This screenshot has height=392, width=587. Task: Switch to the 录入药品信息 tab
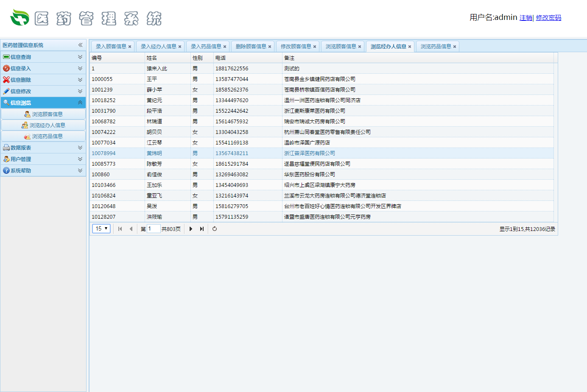(206, 47)
